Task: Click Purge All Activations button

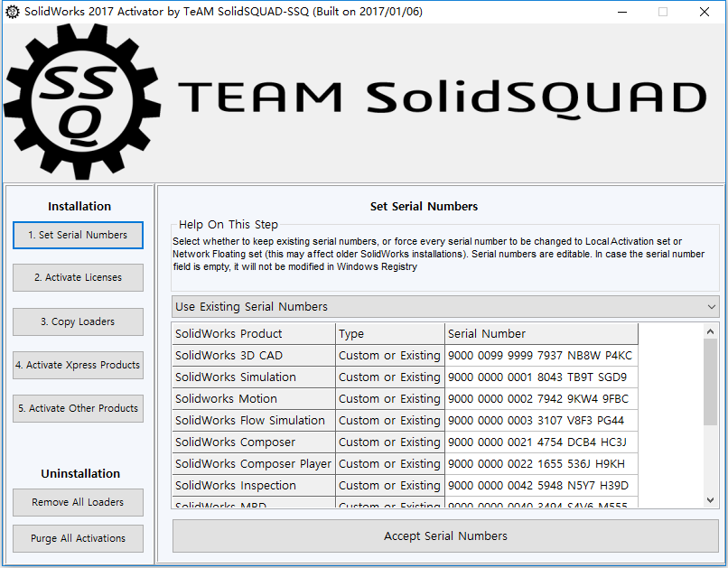Action: pyautogui.click(x=78, y=538)
